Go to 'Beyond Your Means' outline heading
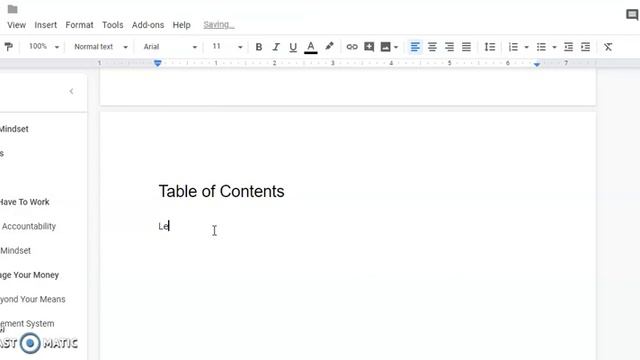 click(x=33, y=299)
